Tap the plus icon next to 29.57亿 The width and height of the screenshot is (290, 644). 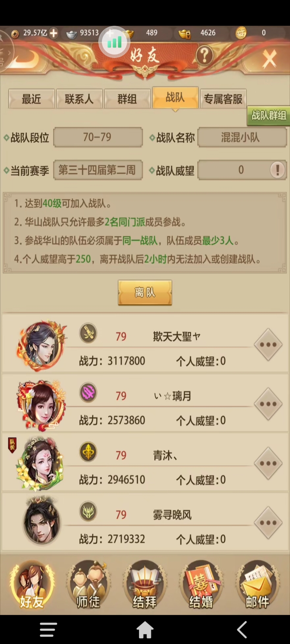(x=53, y=33)
